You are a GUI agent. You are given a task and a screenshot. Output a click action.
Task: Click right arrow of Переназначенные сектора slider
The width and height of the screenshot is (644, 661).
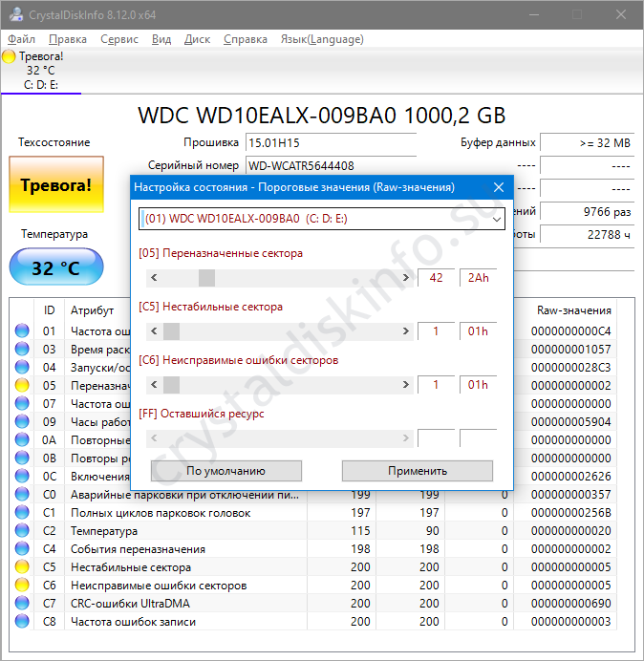pos(406,278)
